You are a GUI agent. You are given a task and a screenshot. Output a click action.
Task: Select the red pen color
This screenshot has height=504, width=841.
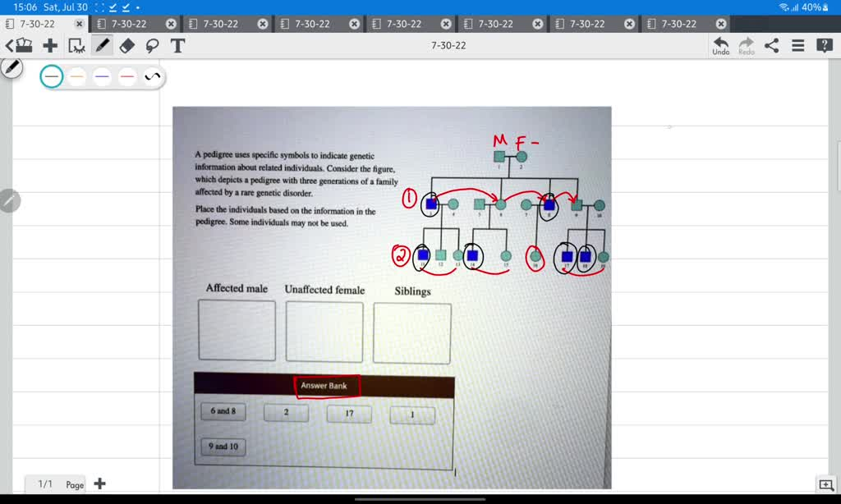[127, 76]
